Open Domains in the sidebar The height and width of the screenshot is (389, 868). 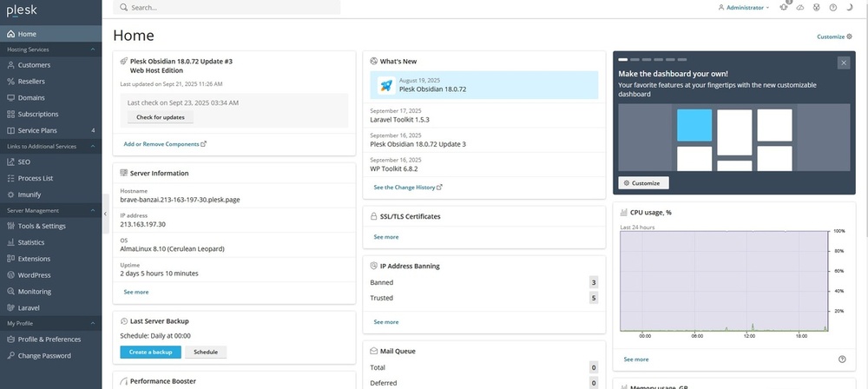(51, 97)
